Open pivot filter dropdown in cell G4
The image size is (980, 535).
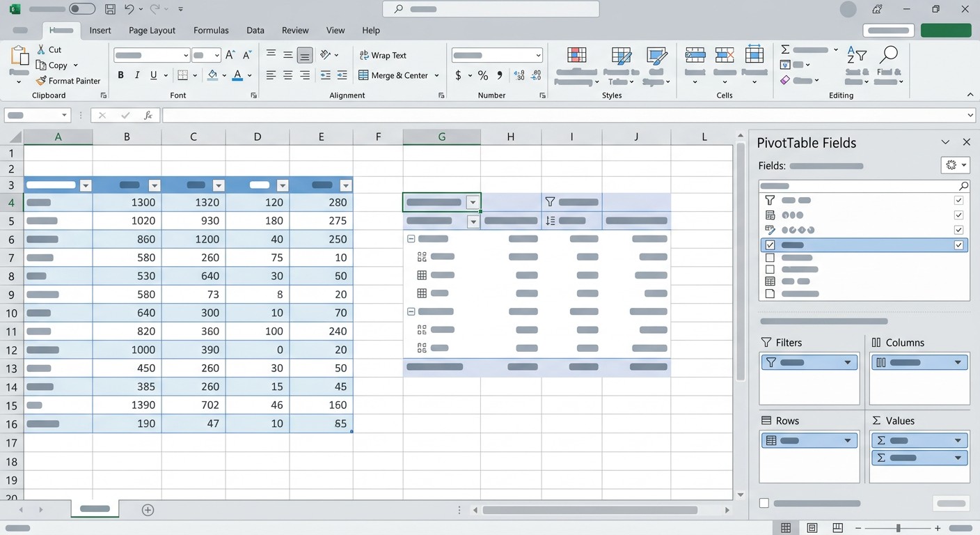[x=473, y=203]
